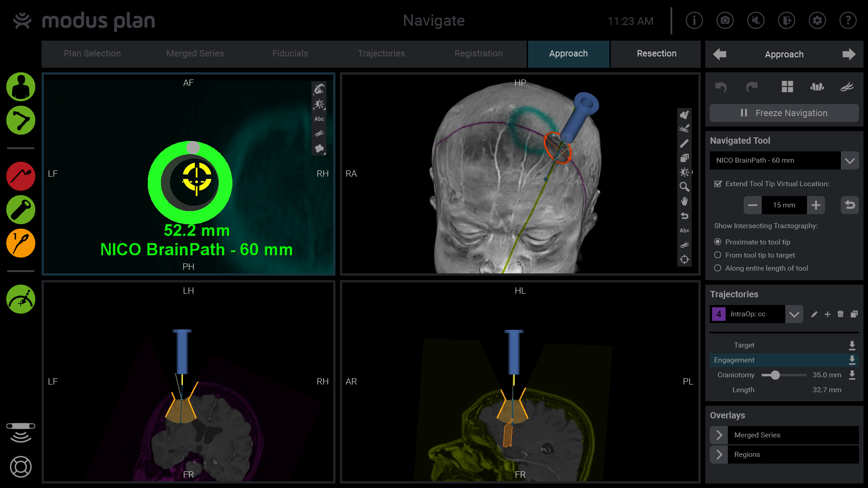Uncheck Extend Tool Tip Virtual Location

(718, 184)
